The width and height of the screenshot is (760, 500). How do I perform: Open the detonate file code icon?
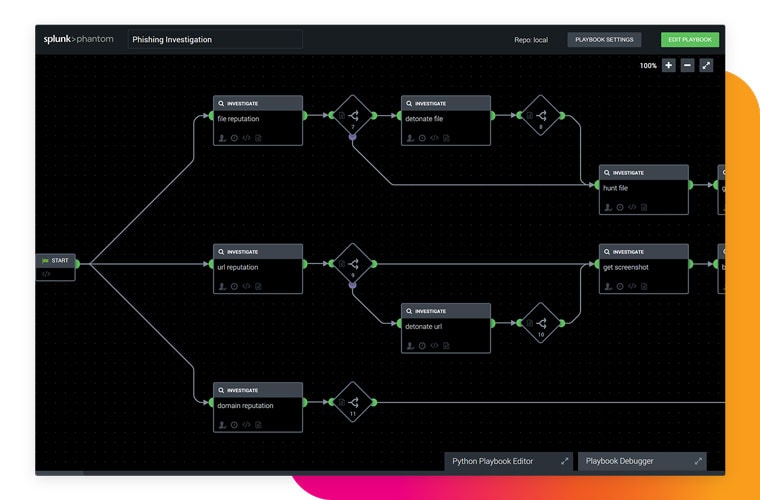(434, 138)
